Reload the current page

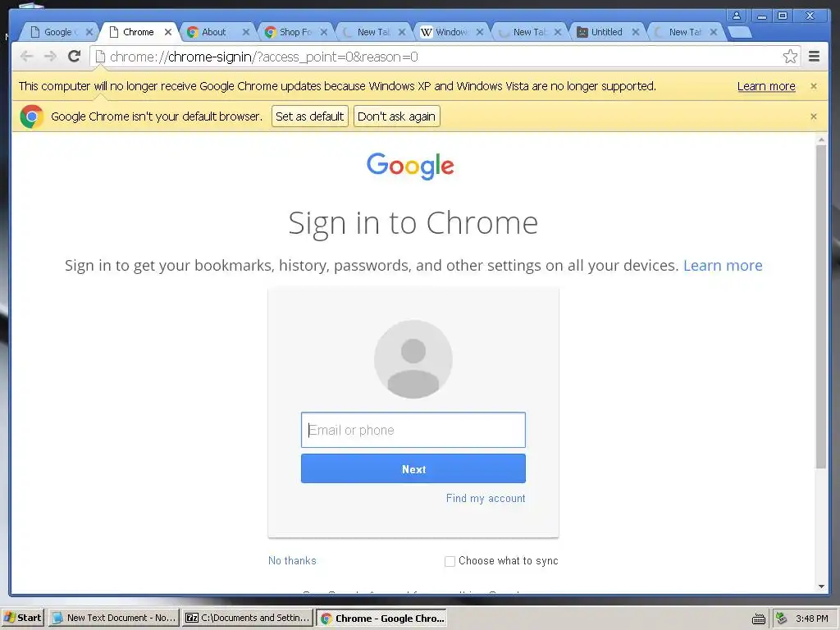75,56
